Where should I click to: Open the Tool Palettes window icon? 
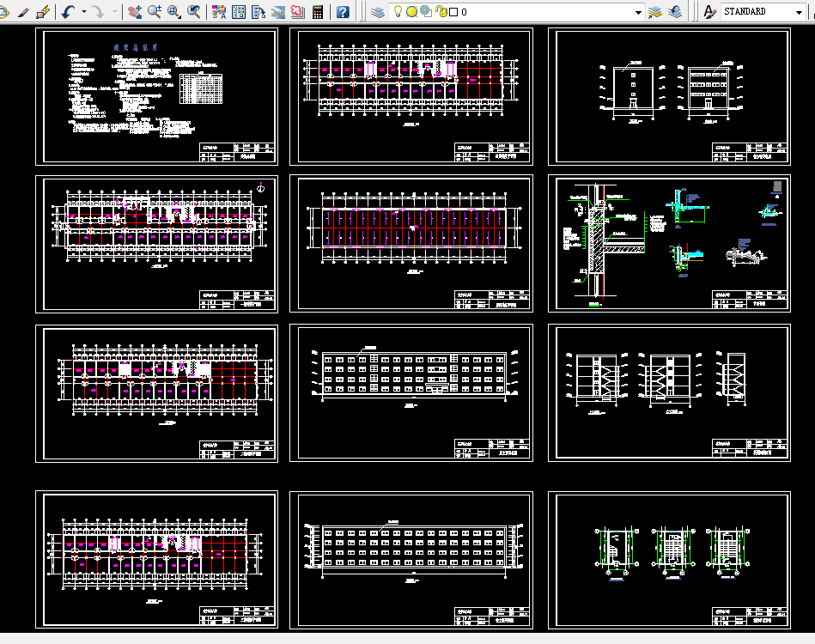click(x=258, y=11)
